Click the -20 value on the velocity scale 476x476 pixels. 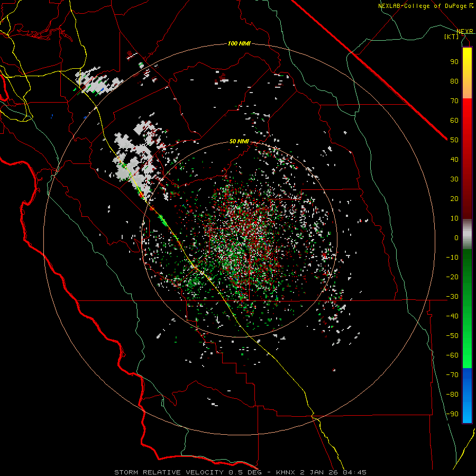[452, 277]
